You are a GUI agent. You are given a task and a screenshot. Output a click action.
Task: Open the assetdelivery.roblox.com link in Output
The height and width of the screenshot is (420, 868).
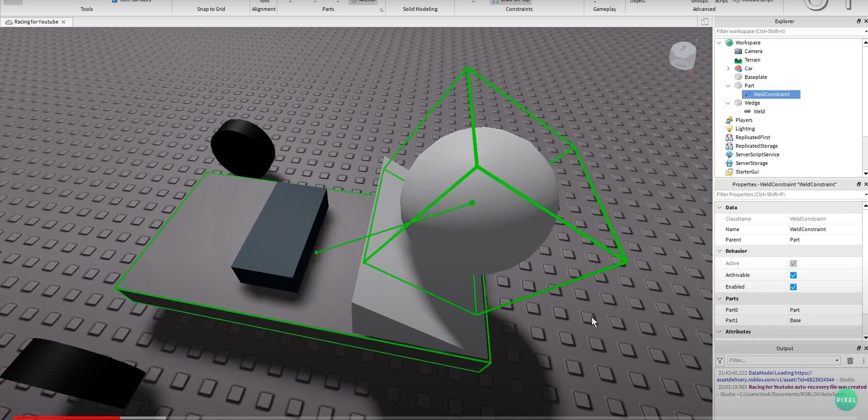775,380
